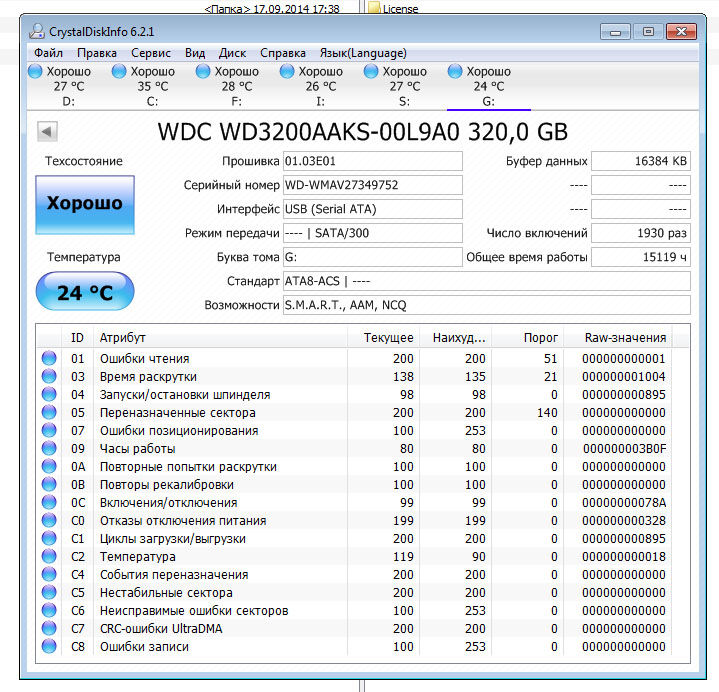Click status orb for Неисправимые ошибки секторов row
The height and width of the screenshot is (692, 719).
49,610
